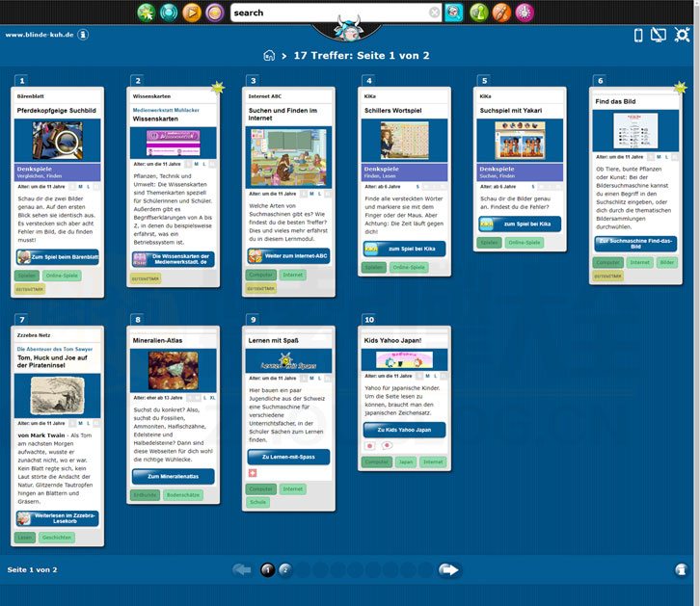Go to the next page with the arrow
The image size is (700, 606).
448,569
